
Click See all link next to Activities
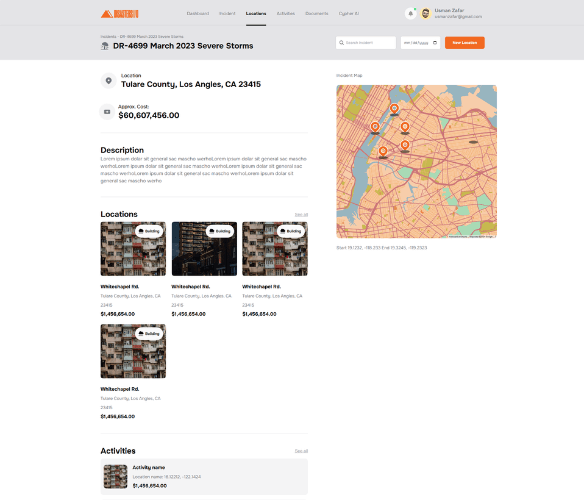(x=301, y=451)
